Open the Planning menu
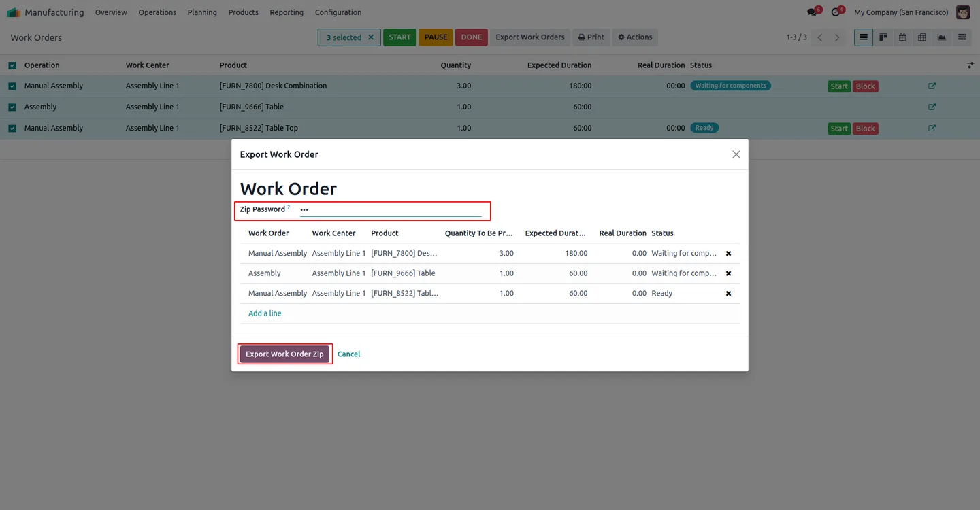 tap(202, 12)
